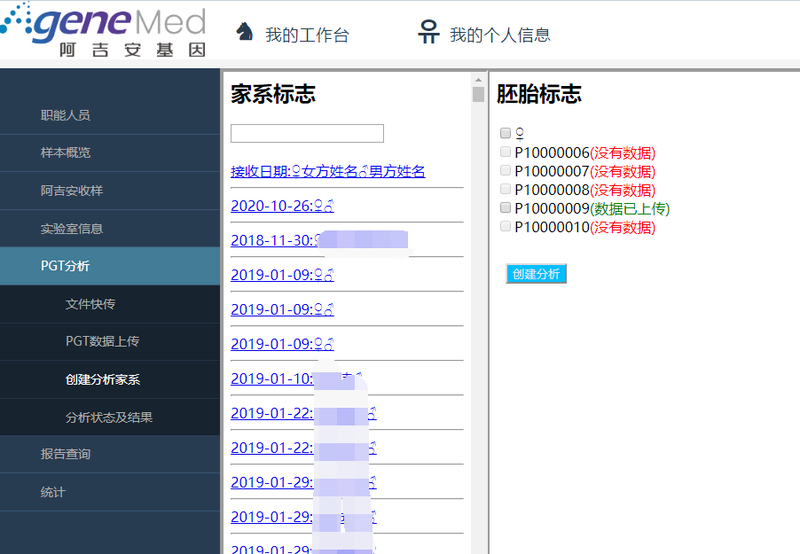This screenshot has height=554, width=800.
Task: Tick checkbox for P10000010
Action: [x=505, y=226]
